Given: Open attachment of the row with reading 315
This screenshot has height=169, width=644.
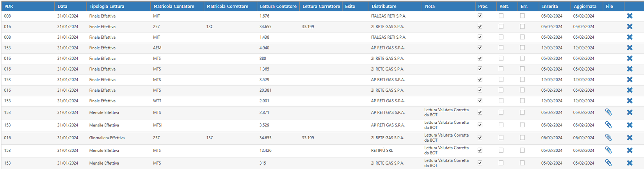Looking at the screenshot, I should coord(608,163).
